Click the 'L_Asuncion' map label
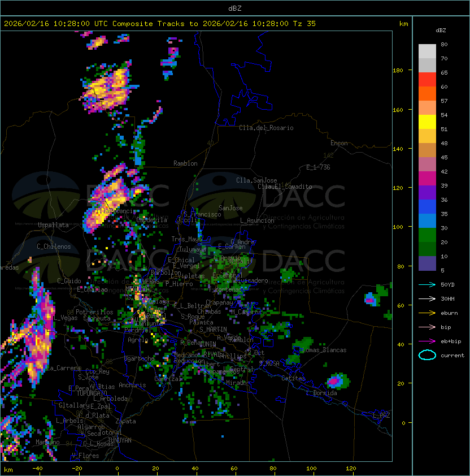The height and width of the screenshot is (476, 470). point(257,220)
